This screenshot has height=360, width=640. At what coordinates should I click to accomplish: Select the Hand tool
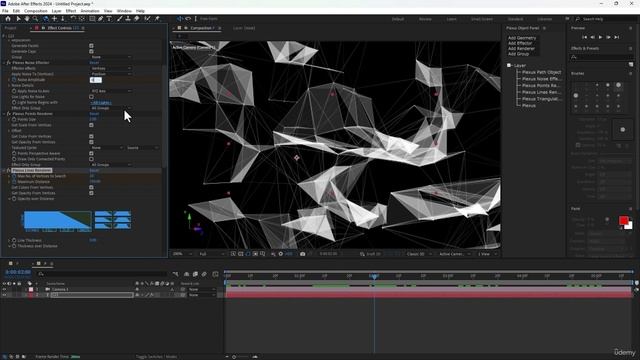point(27,19)
